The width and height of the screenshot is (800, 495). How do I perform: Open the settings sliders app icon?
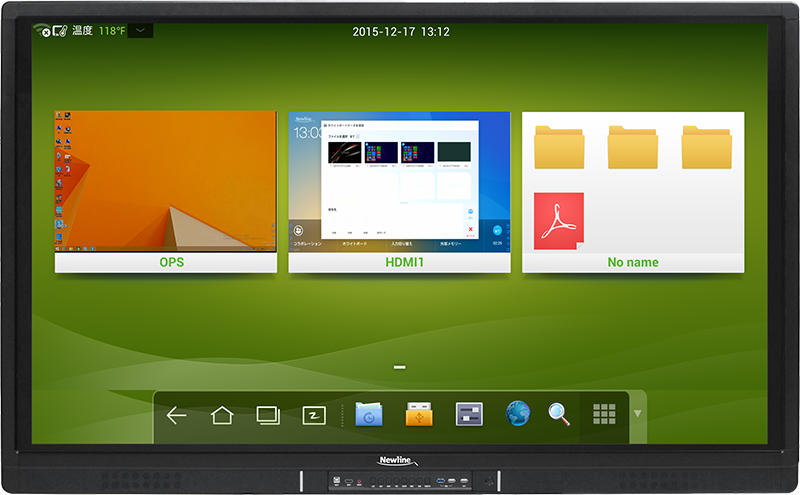[x=469, y=415]
